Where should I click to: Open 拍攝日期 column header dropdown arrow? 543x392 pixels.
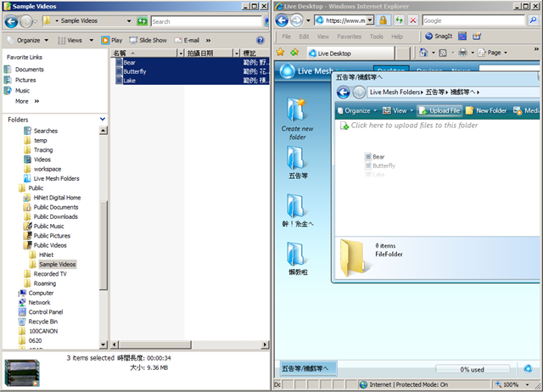click(237, 53)
